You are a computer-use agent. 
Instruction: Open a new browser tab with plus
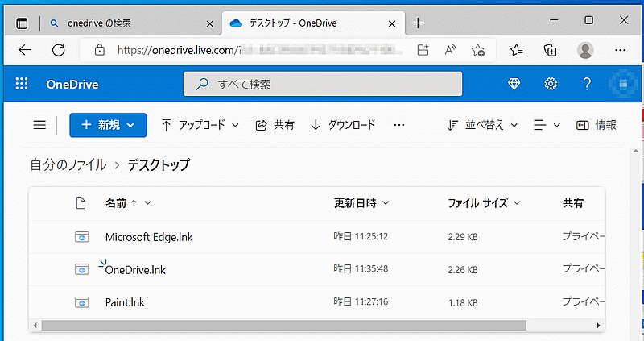(x=418, y=23)
